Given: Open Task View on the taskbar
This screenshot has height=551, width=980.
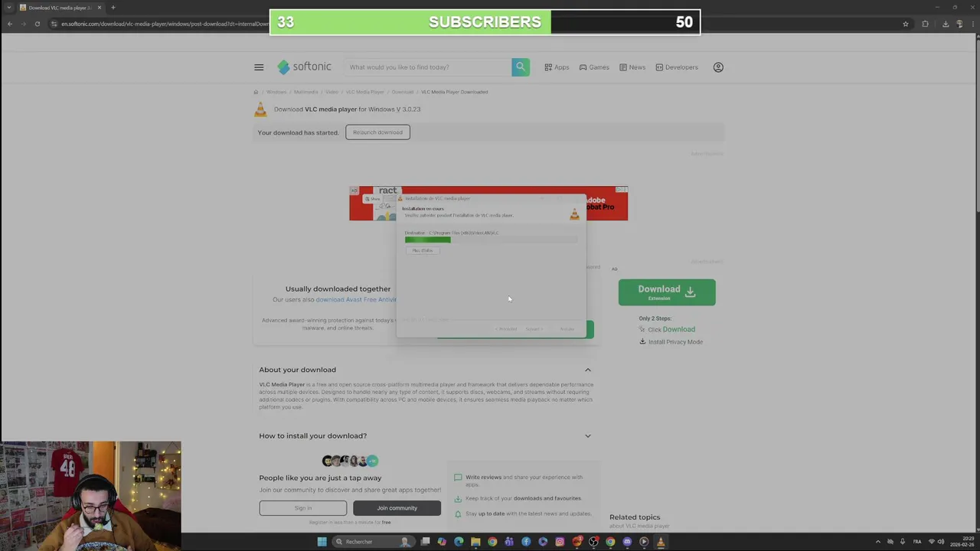Looking at the screenshot, I should 425,542.
